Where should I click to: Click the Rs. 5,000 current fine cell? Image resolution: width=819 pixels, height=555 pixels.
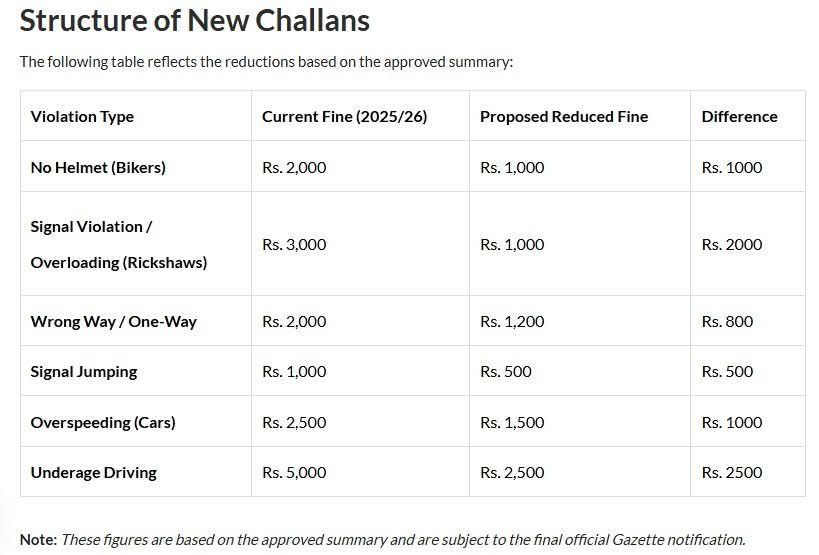[294, 472]
